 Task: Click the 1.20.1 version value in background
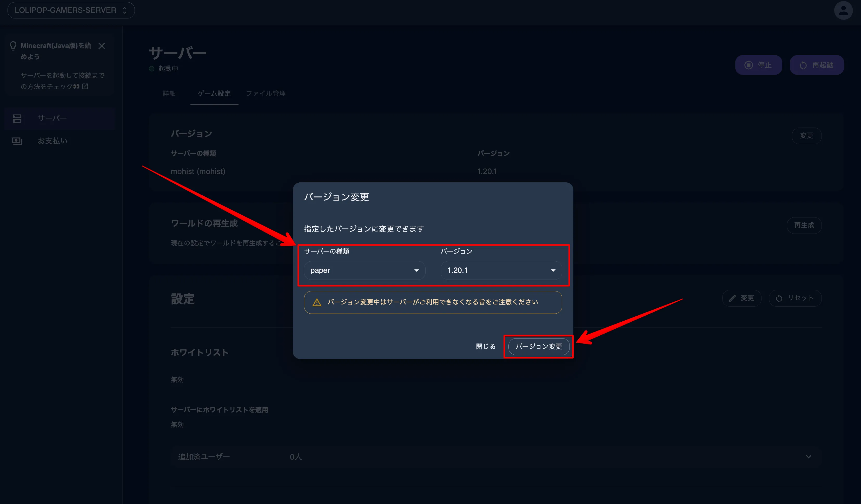tap(487, 171)
